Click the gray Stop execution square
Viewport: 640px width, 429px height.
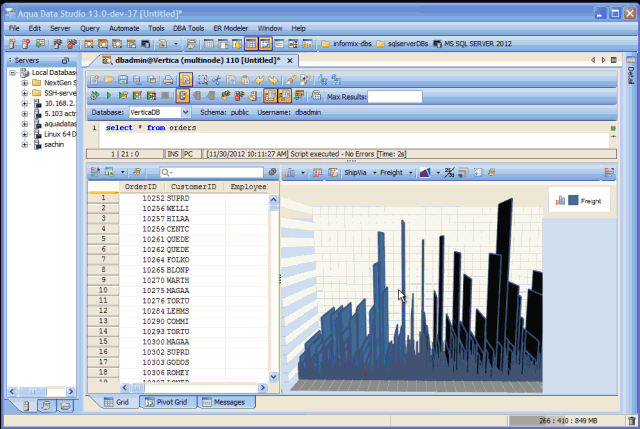click(165, 96)
